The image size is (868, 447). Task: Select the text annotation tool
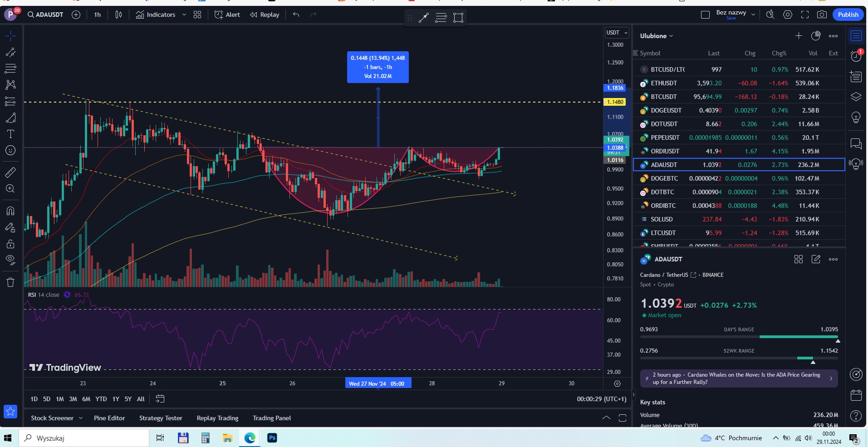coord(10,134)
